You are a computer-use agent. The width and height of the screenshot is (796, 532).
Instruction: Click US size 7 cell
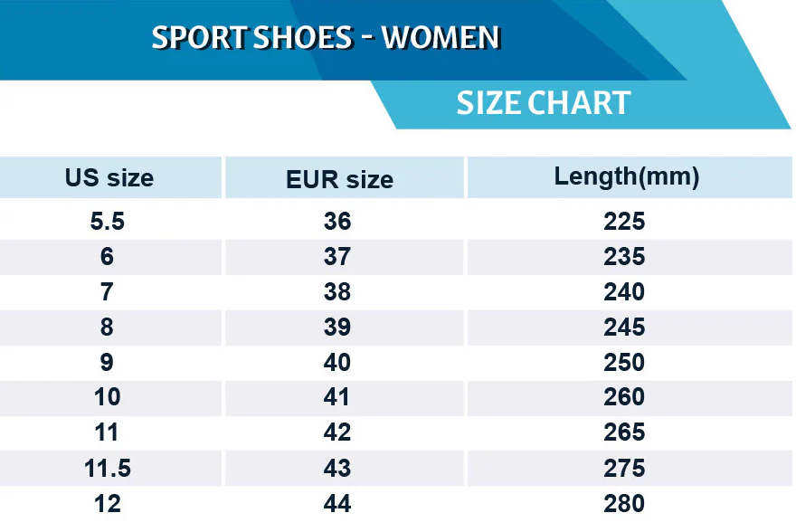(x=108, y=292)
